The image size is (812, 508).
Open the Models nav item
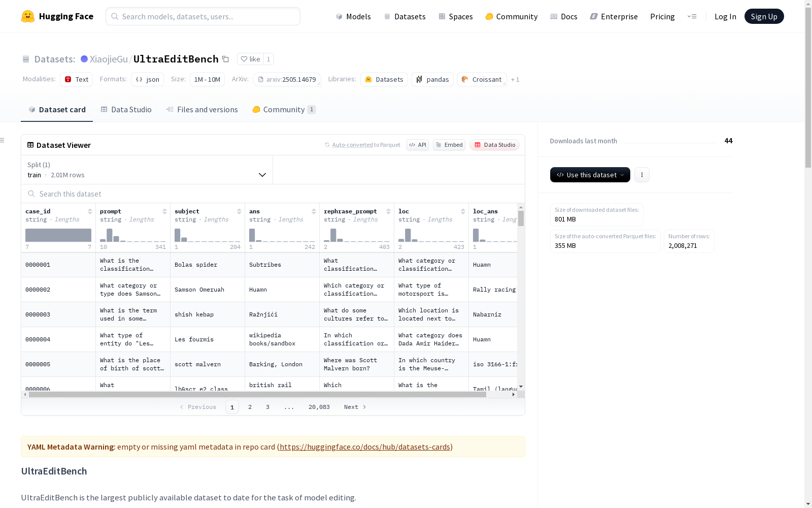(353, 16)
